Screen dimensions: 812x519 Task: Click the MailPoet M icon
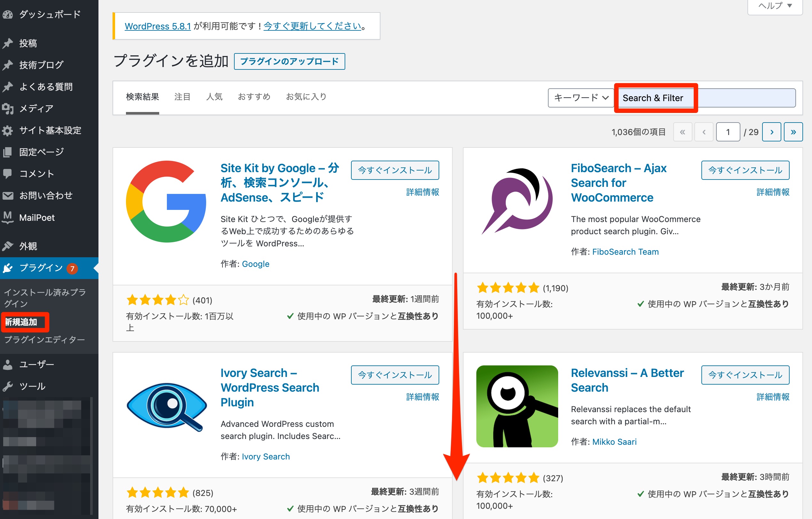(7, 217)
